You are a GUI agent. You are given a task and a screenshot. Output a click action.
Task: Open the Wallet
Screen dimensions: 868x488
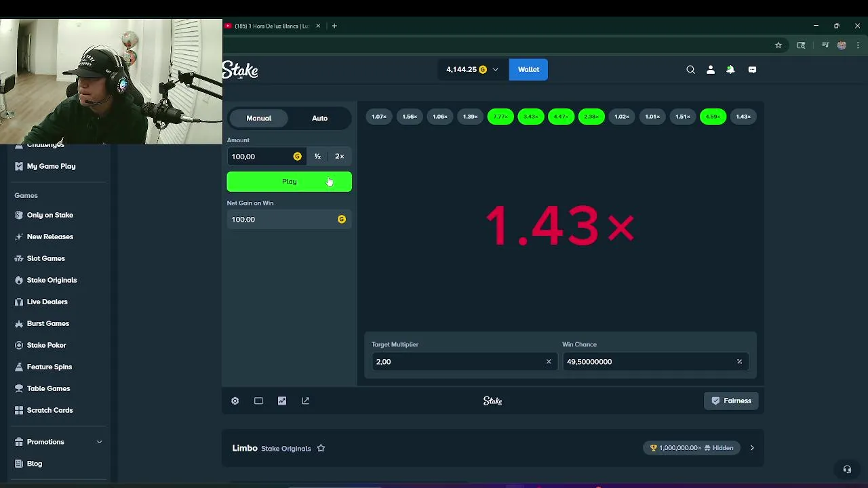click(x=528, y=69)
